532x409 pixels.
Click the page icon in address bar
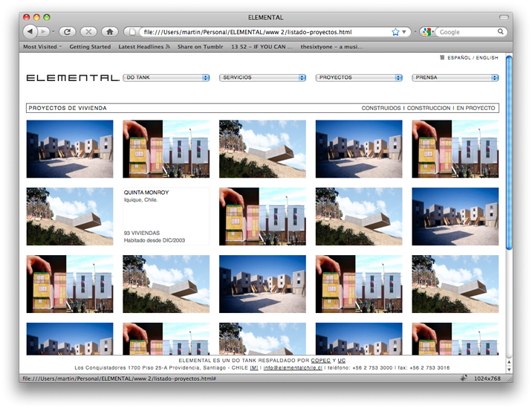pos(132,32)
